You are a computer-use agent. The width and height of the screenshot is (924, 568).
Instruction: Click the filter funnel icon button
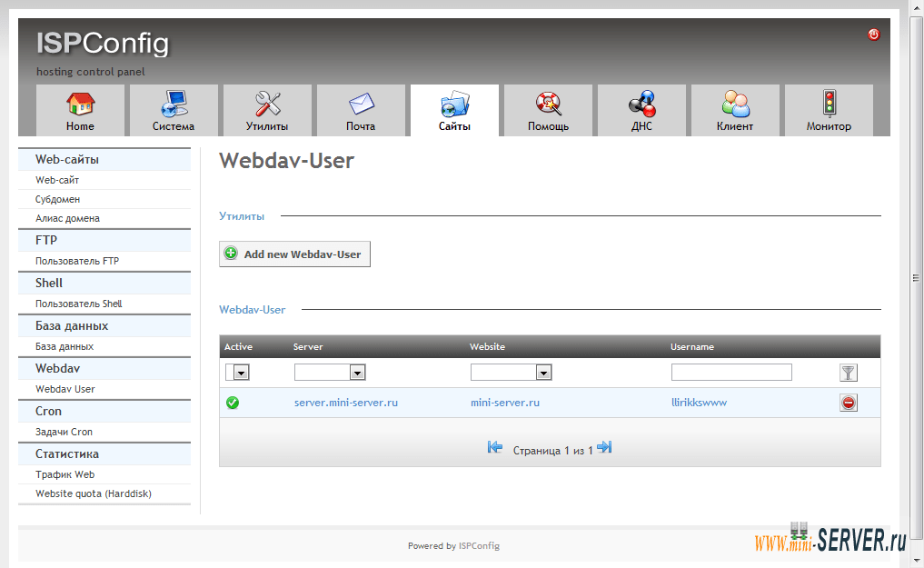click(849, 373)
